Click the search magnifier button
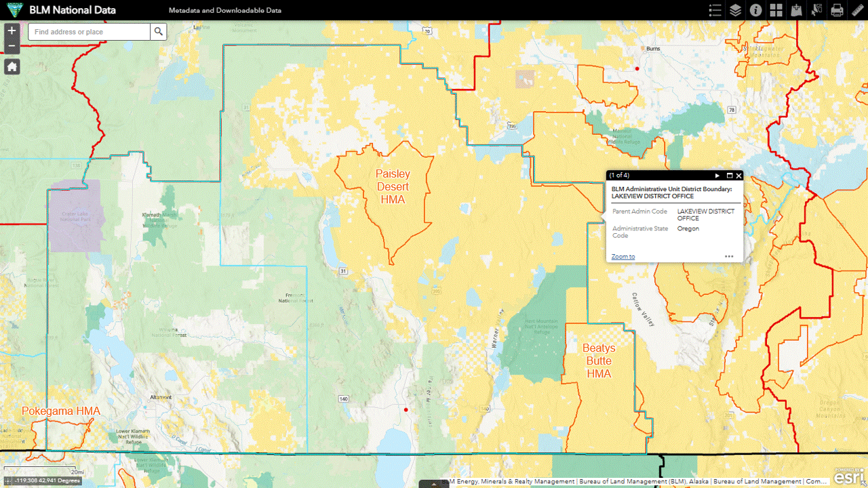The height and width of the screenshot is (488, 868). coord(158,32)
